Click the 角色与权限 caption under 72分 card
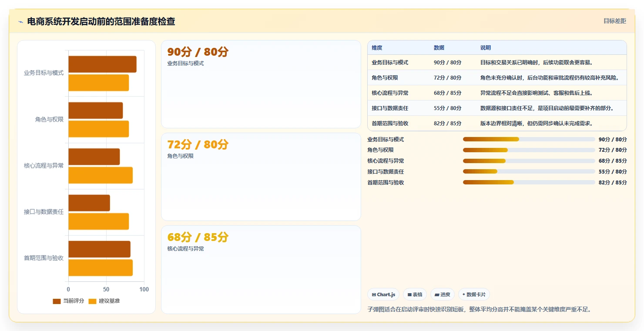Viewport: 644px width, 331px height. [180, 156]
